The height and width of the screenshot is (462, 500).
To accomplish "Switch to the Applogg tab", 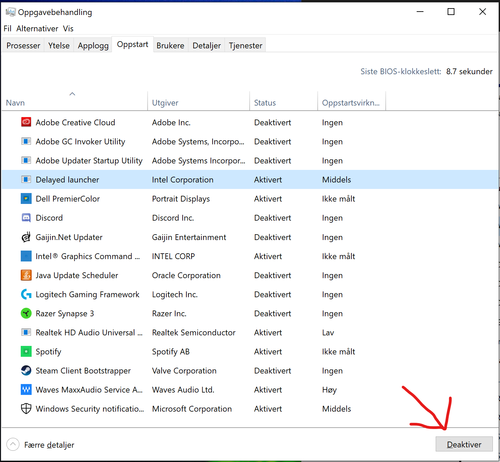I will tap(93, 46).
